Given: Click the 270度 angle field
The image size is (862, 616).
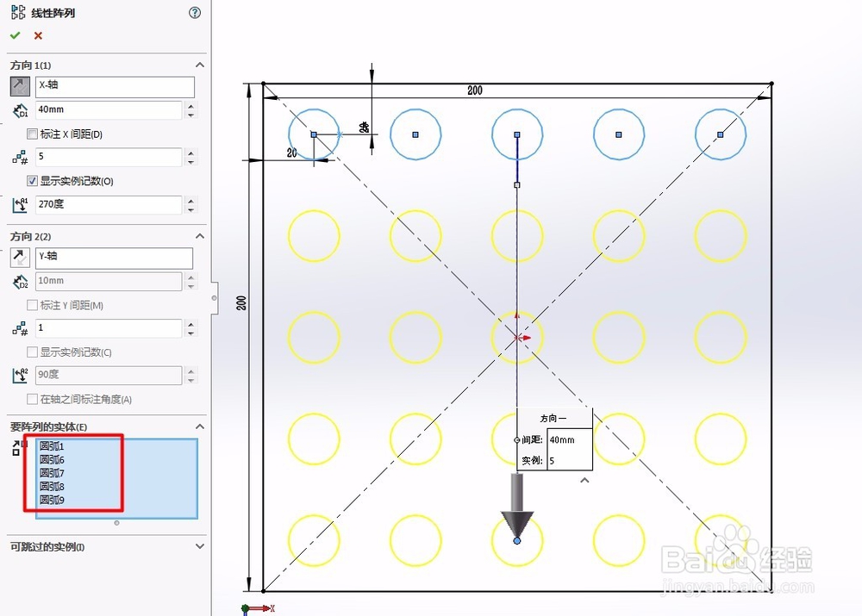Looking at the screenshot, I should click(x=109, y=204).
